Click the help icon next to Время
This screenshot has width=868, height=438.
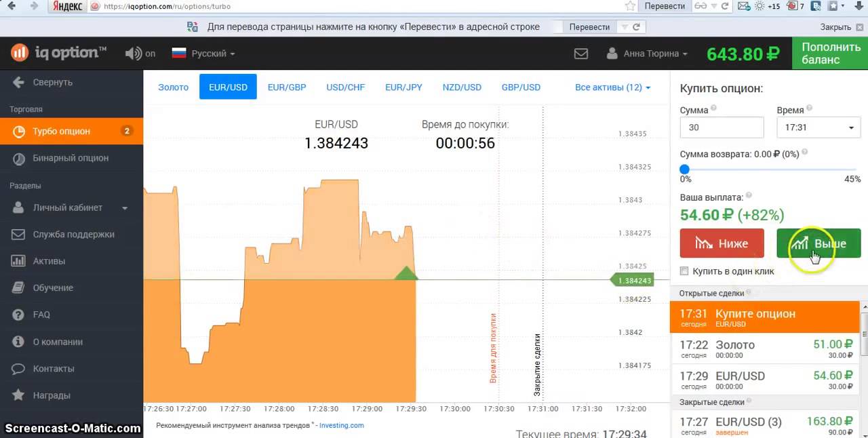tap(810, 108)
